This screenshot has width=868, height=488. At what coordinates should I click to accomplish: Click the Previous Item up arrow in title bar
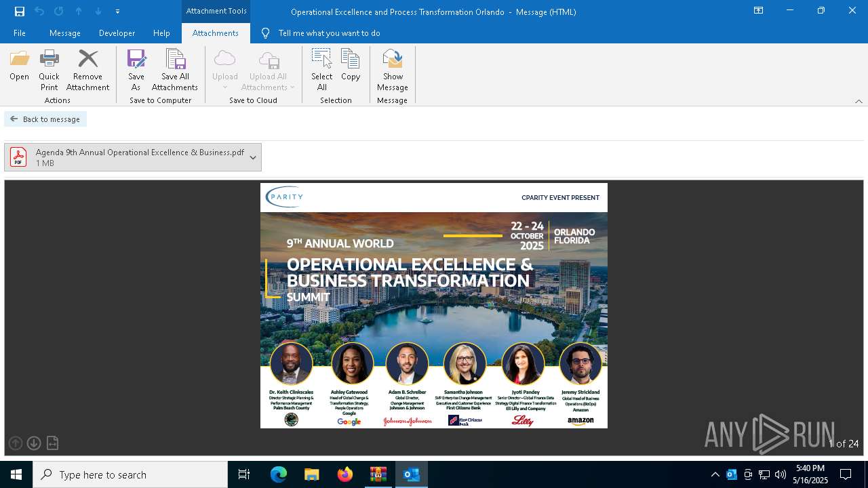pyautogui.click(x=79, y=11)
